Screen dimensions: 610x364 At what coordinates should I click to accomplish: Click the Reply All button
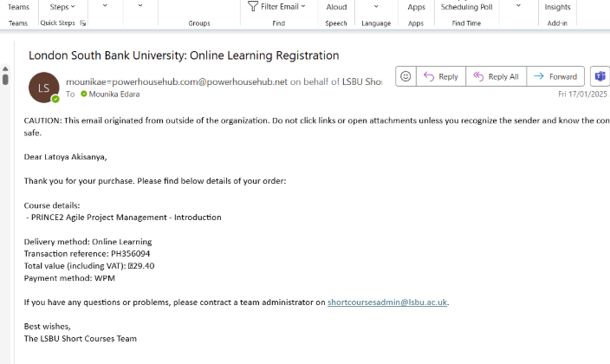(x=496, y=76)
